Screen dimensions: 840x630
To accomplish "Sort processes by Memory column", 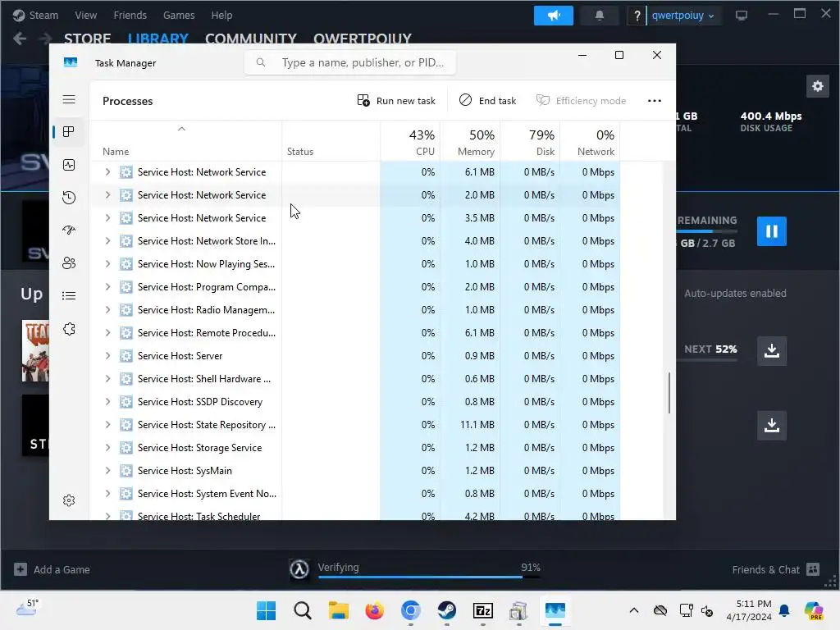I will [x=470, y=142].
